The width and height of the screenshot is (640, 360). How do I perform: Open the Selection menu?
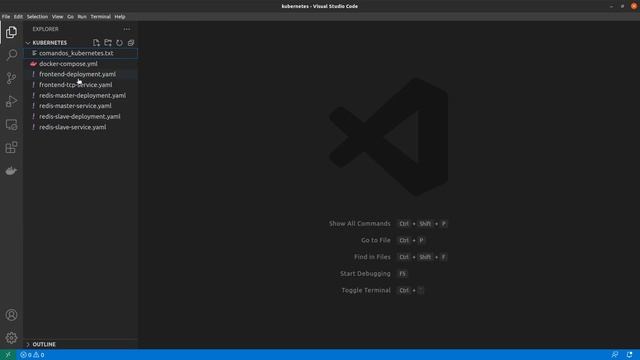pos(37,17)
